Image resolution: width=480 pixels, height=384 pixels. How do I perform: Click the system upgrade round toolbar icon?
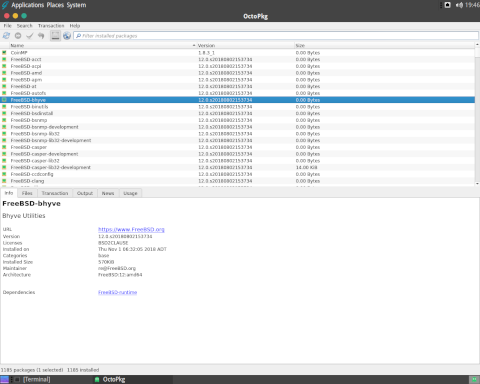click(x=18, y=35)
